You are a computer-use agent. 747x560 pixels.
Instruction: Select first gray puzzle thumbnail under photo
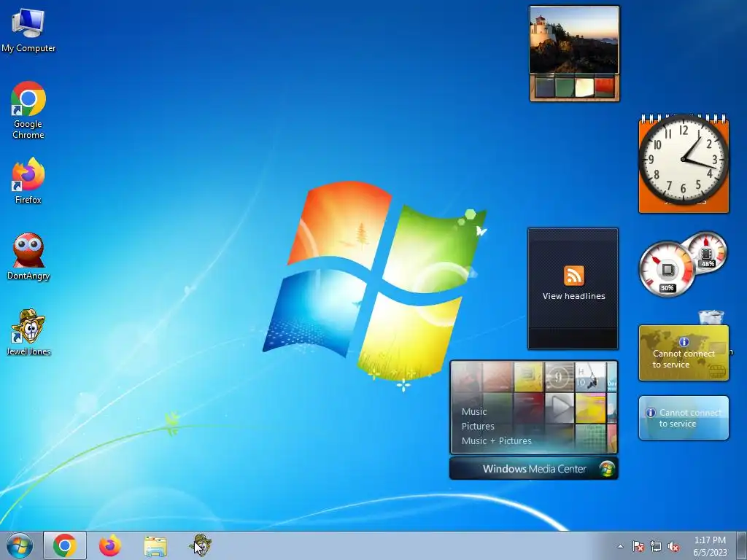click(x=544, y=87)
